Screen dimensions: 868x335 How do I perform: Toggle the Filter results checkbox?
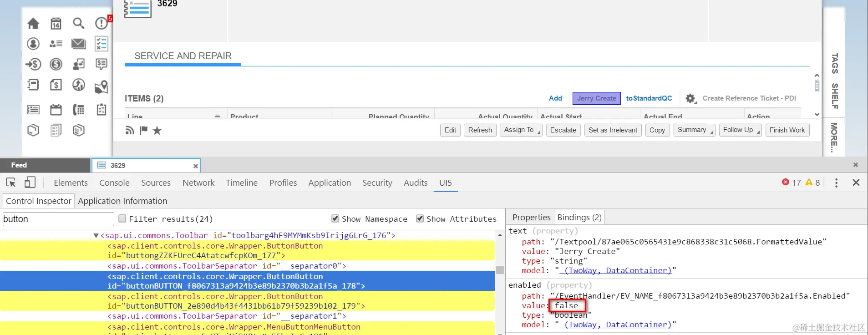122,218
